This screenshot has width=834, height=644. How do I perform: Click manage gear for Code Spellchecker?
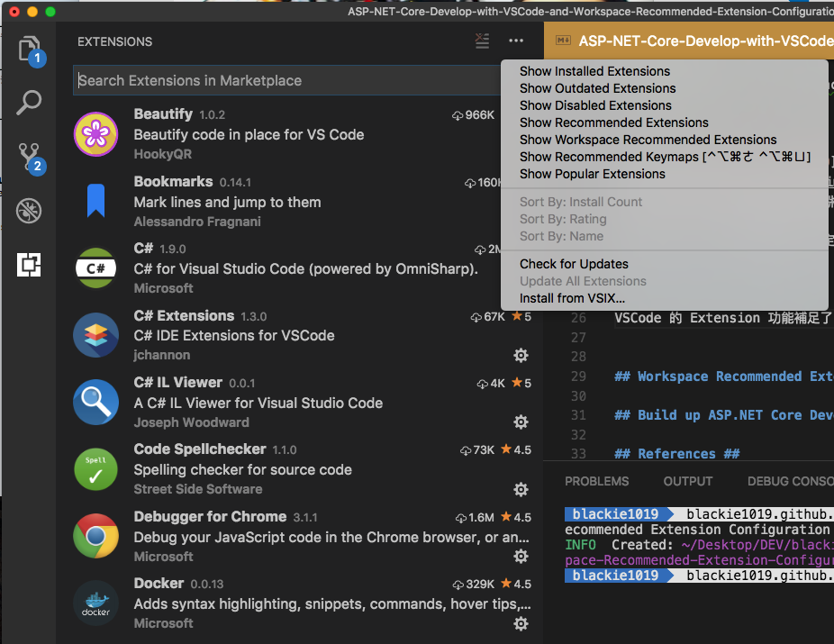520,489
